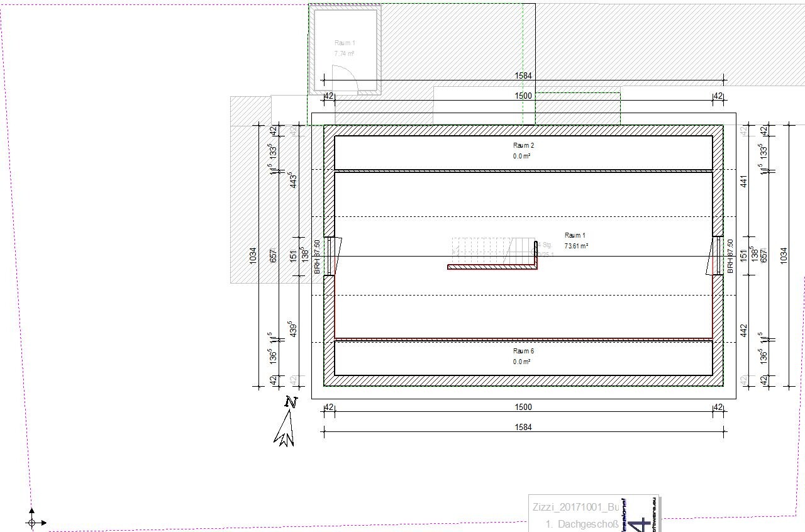Select the Raum 2 room label
The width and height of the screenshot is (805, 532).
click(523, 150)
